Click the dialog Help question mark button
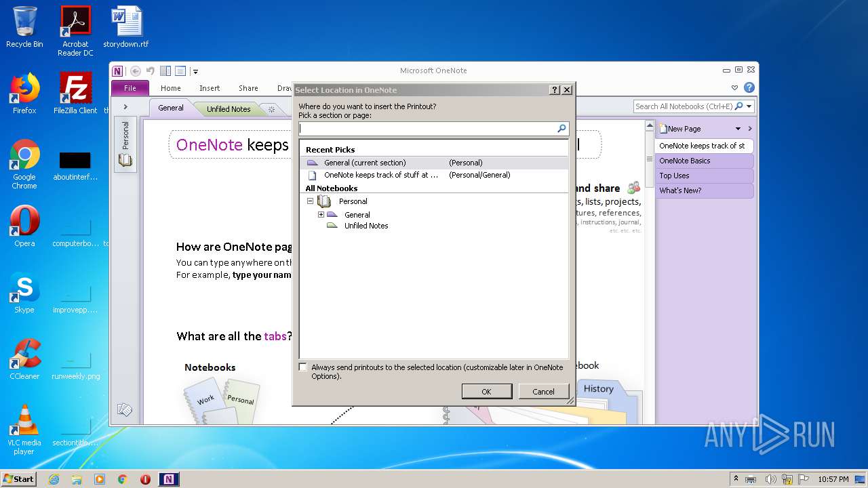Viewport: 868px width, 488px height. tap(555, 89)
